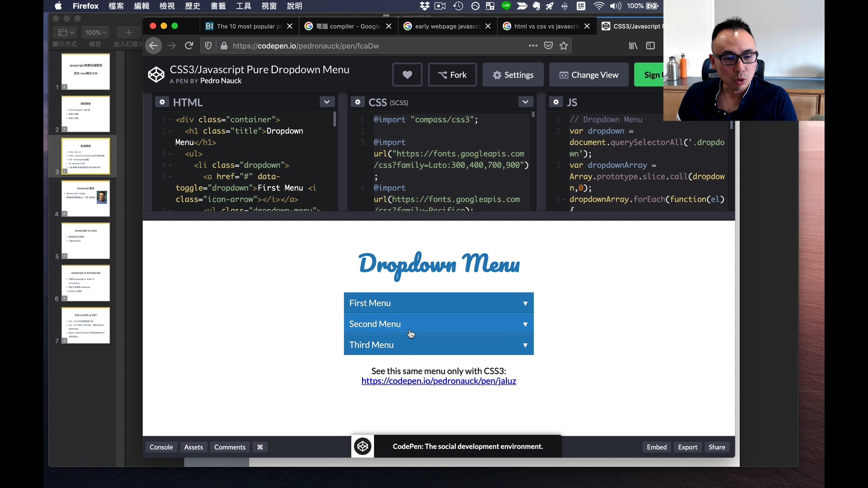868x488 pixels.
Task: Open the 工具 menu in menu bar
Action: (x=243, y=6)
